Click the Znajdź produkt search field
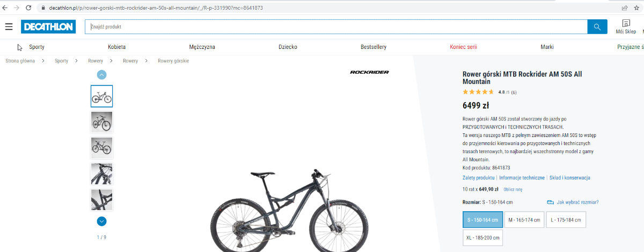644x252 pixels. point(335,27)
